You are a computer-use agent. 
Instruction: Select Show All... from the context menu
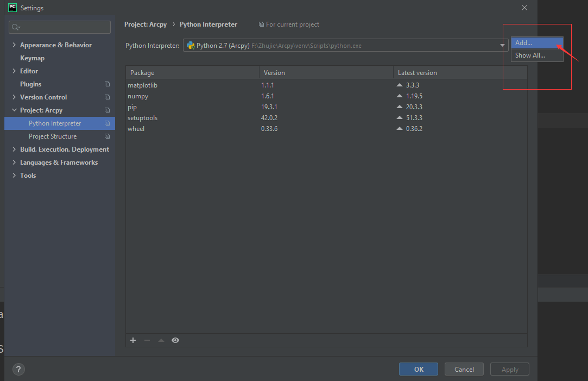click(x=537, y=55)
